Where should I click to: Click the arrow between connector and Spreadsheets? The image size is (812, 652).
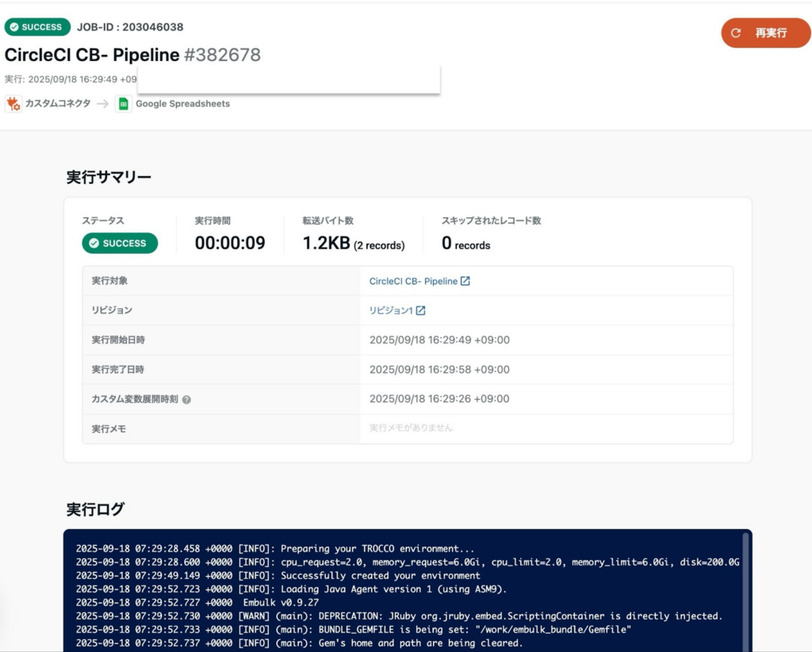point(104,104)
